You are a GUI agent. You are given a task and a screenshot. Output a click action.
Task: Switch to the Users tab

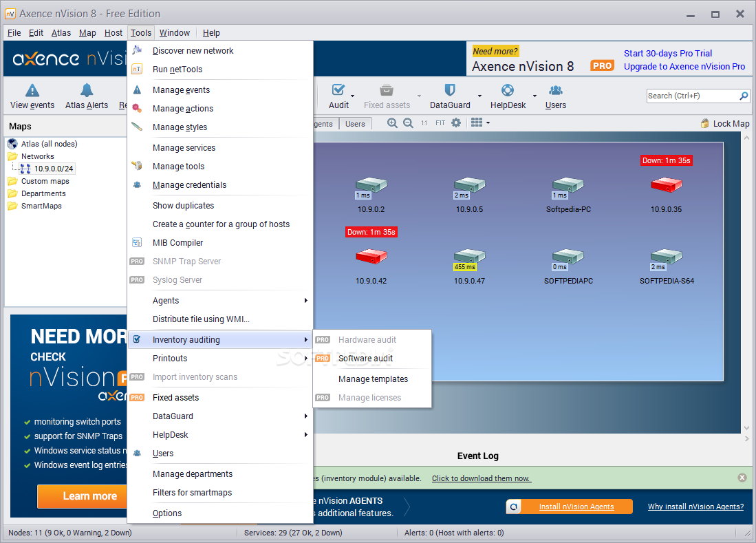pyautogui.click(x=355, y=124)
